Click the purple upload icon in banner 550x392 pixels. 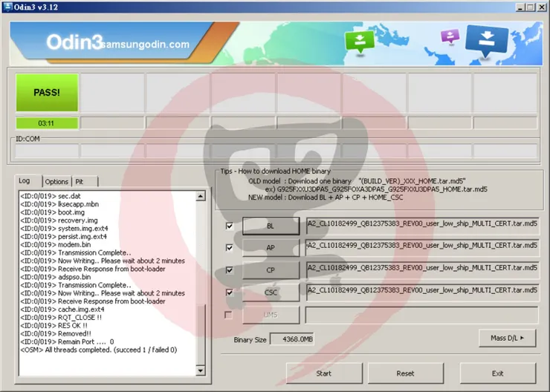click(450, 36)
